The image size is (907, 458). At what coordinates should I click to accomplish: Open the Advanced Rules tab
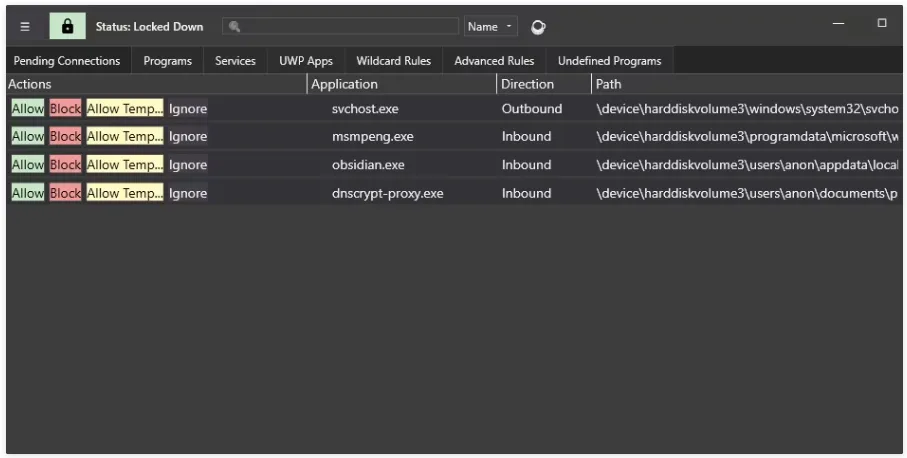point(494,61)
